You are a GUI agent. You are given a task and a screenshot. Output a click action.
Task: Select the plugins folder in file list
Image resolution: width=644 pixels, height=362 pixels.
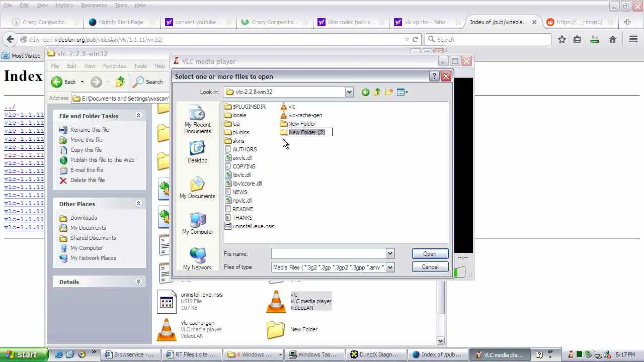coord(237,132)
